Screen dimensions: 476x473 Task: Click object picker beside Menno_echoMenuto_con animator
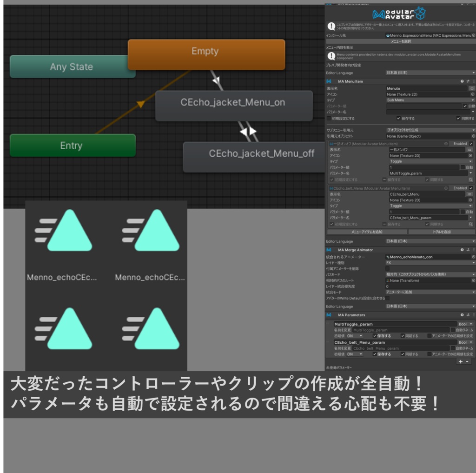tap(474, 257)
